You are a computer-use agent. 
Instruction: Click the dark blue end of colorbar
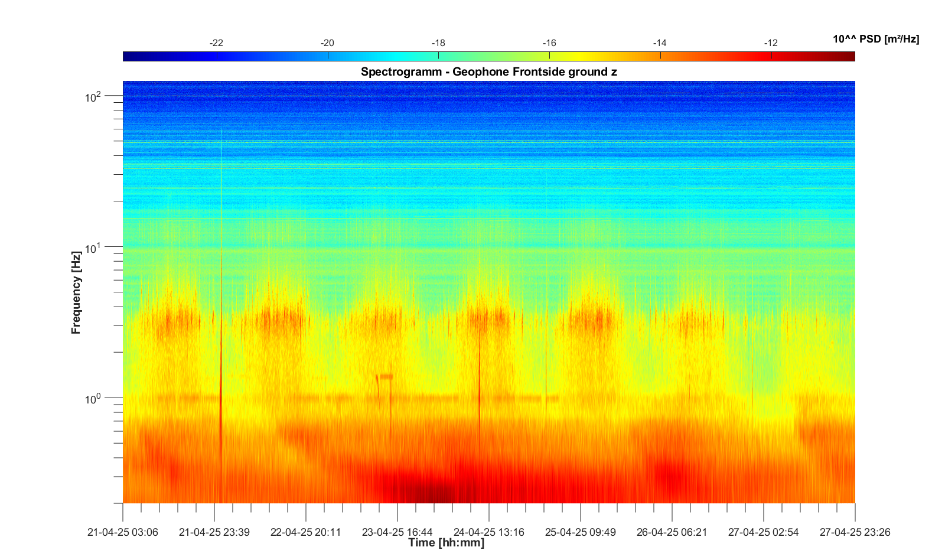pyautogui.click(x=129, y=56)
